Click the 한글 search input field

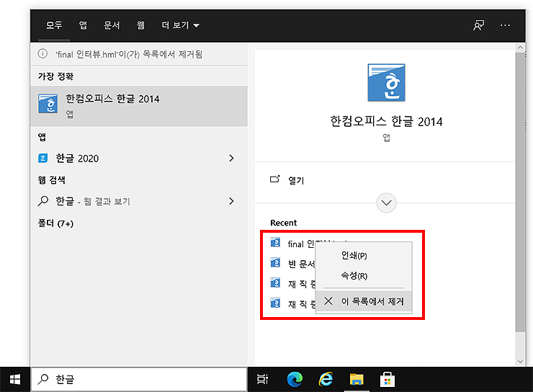(139, 379)
